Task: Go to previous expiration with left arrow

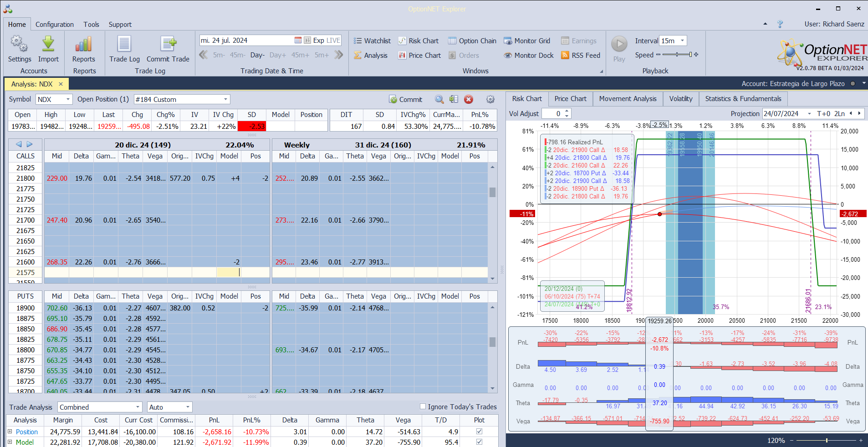Action: pos(19,144)
